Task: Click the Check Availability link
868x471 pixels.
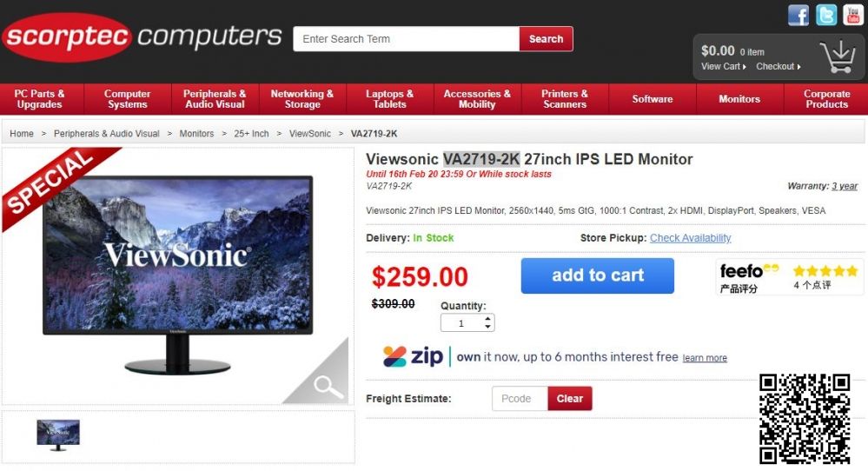Action: (690, 238)
